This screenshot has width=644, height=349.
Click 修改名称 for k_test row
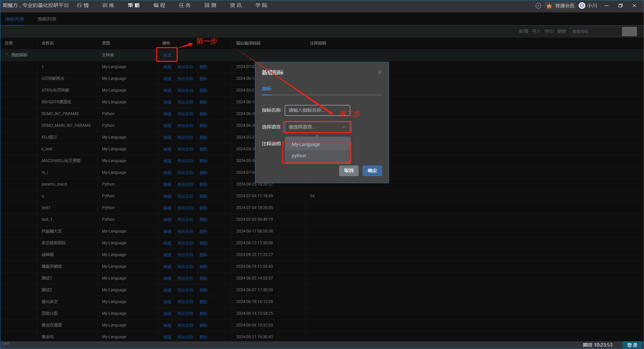[185, 149]
